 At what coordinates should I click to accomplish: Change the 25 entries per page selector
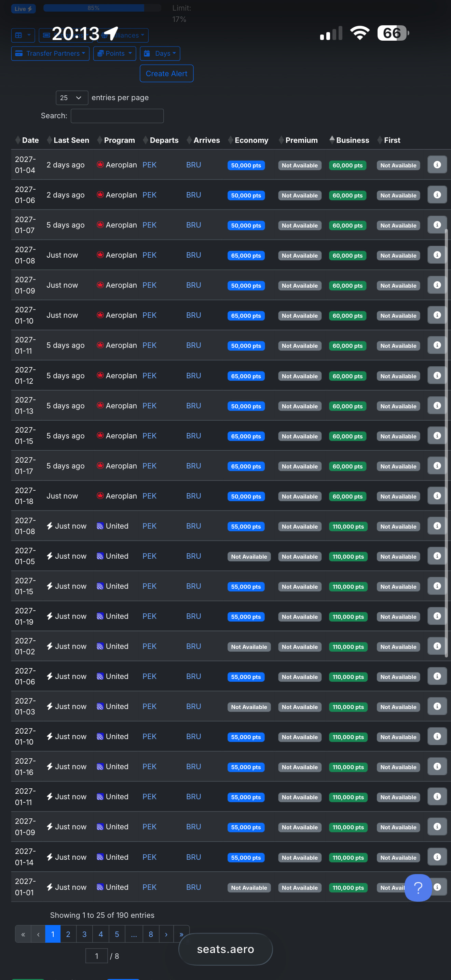click(71, 98)
